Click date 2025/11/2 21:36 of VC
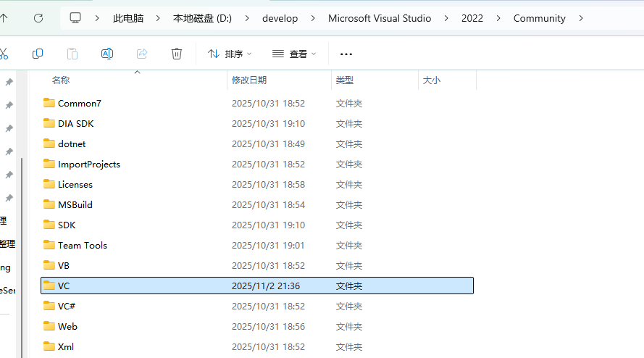This screenshot has height=358, width=644. [x=266, y=286]
